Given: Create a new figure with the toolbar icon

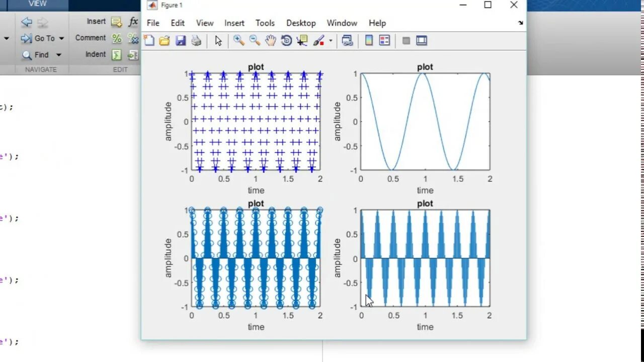Looking at the screenshot, I should tap(149, 41).
